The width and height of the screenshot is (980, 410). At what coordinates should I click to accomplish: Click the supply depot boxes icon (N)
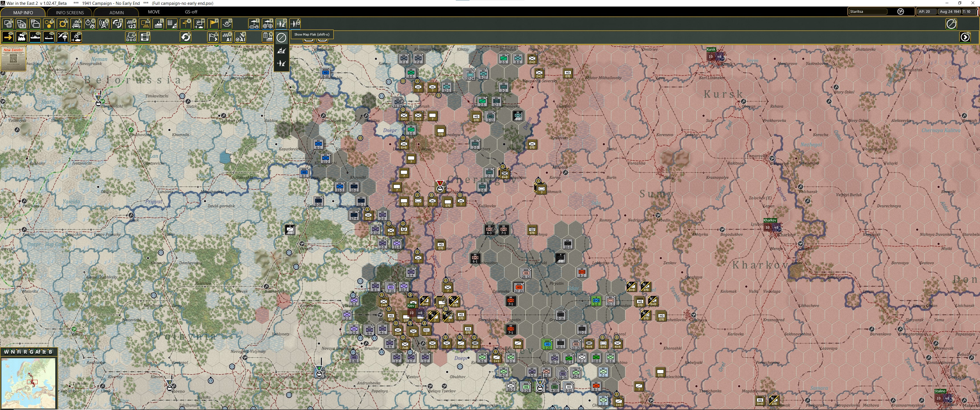pyautogui.click(x=145, y=24)
